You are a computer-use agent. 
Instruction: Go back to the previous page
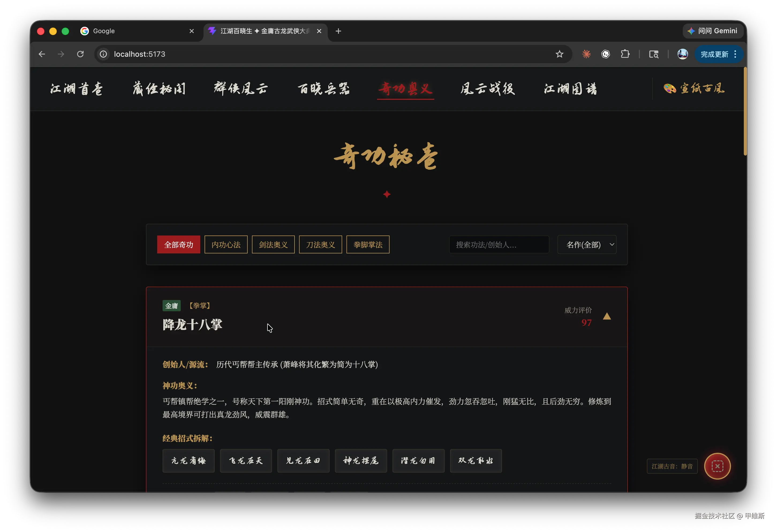[42, 54]
